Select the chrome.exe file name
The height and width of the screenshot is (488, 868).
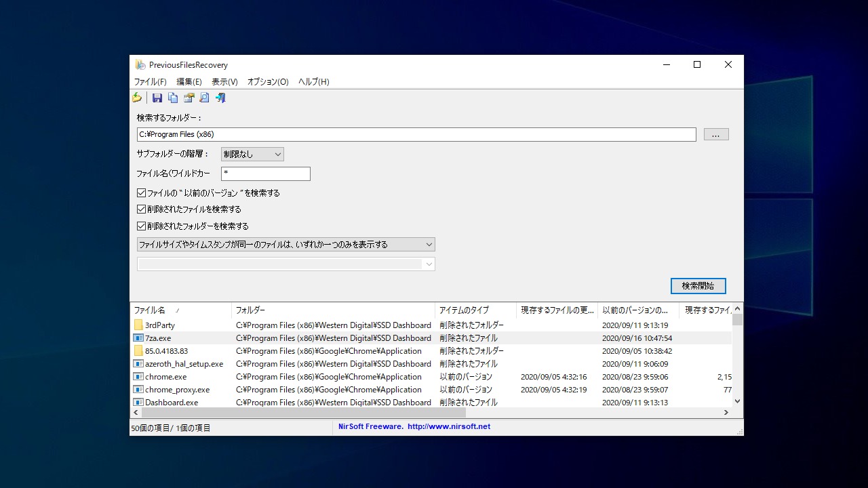tap(165, 377)
